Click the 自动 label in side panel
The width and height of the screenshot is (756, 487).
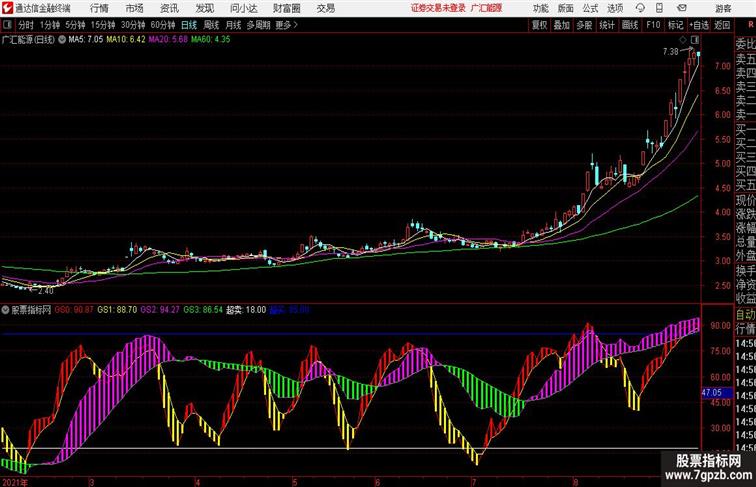pos(745,314)
